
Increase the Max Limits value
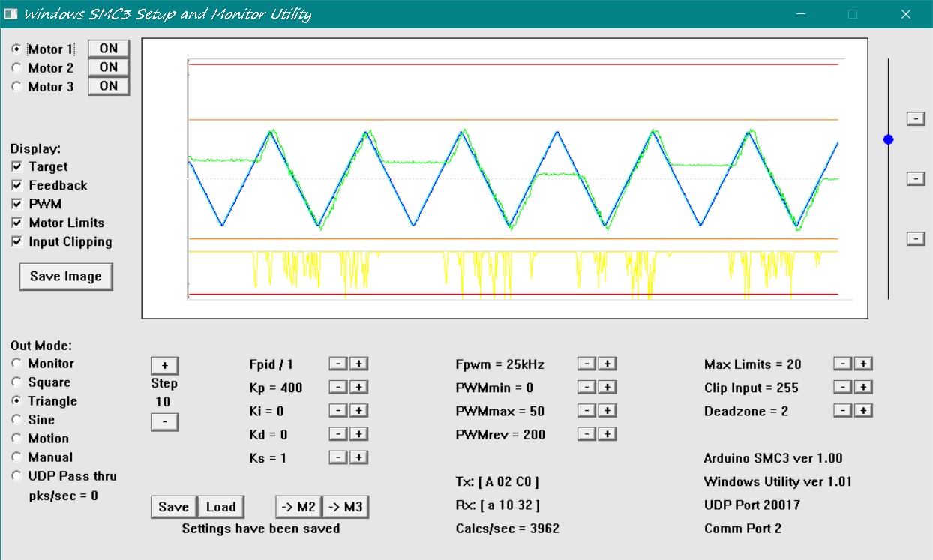[864, 364]
